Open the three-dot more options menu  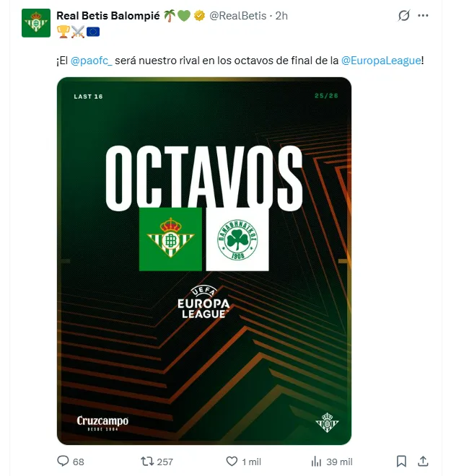point(430,16)
